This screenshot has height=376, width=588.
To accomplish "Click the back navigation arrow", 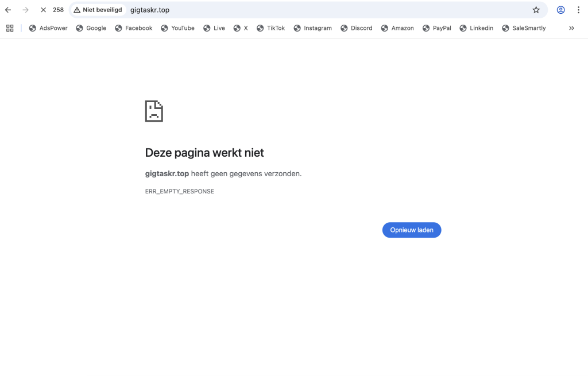I will pos(8,10).
